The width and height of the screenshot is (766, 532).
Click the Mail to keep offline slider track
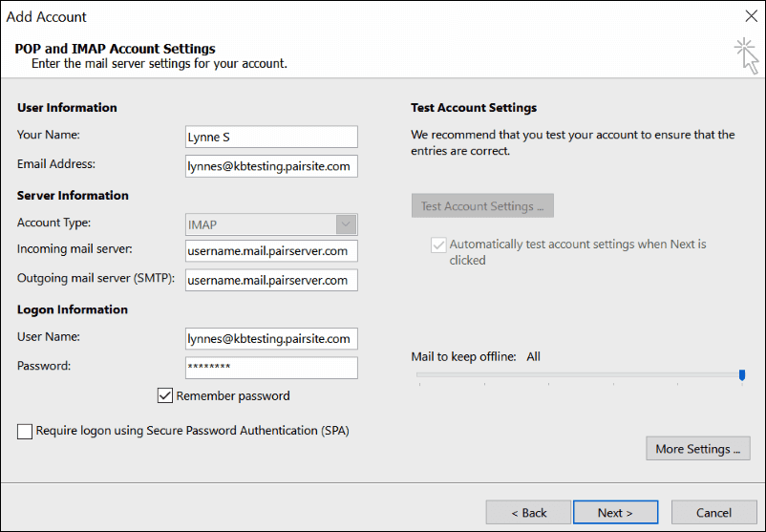click(579, 374)
